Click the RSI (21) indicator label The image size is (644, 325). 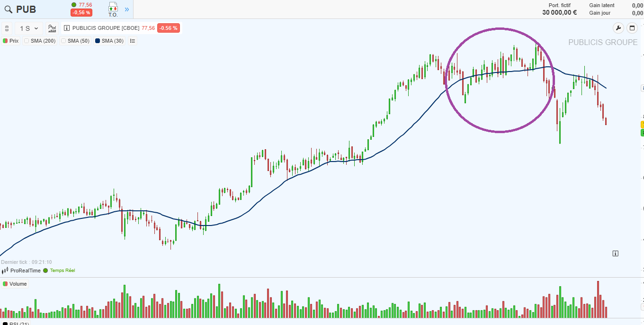click(19, 324)
